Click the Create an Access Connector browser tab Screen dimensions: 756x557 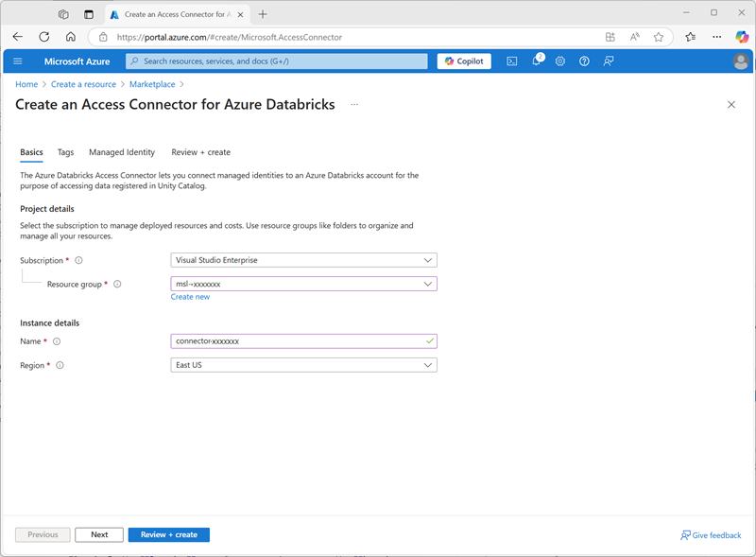(178, 14)
